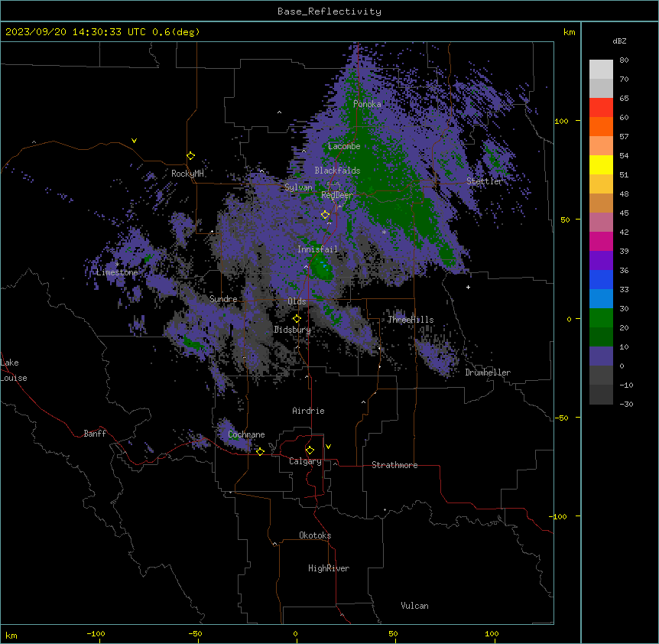Click the Sylvan label
This screenshot has height=644, width=659.
(298, 187)
